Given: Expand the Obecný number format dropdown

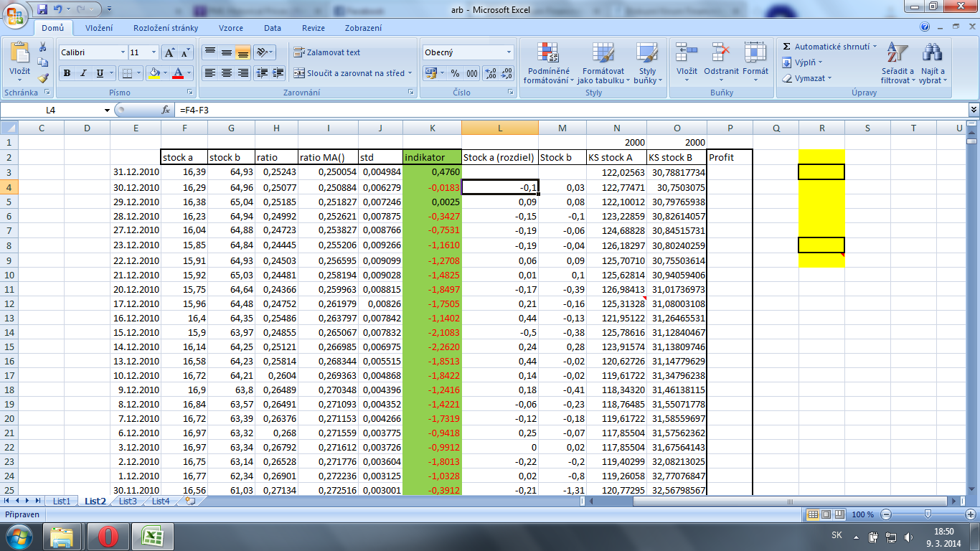Looking at the screenshot, I should pyautogui.click(x=509, y=52).
